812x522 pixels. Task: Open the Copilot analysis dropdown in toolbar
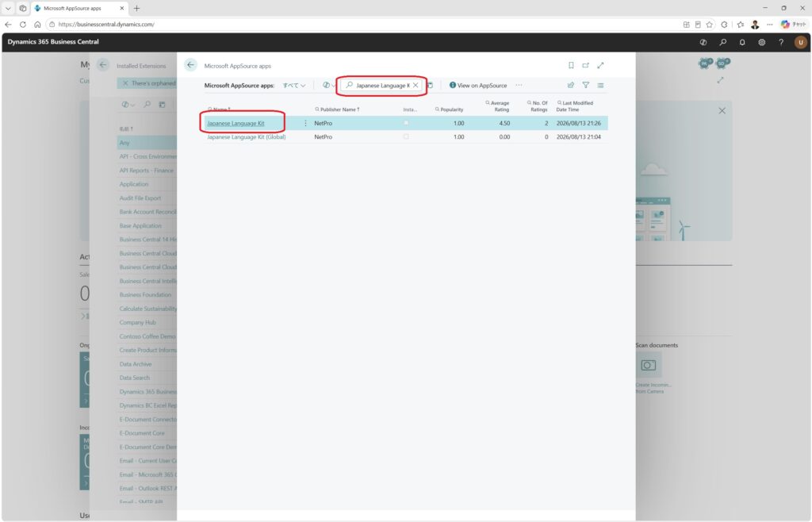click(x=329, y=86)
